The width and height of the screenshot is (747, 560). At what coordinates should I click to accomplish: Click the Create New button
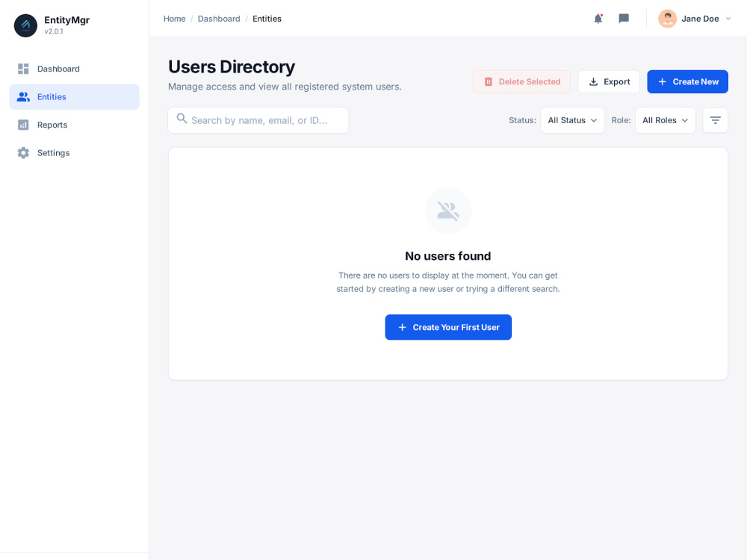(x=687, y=81)
